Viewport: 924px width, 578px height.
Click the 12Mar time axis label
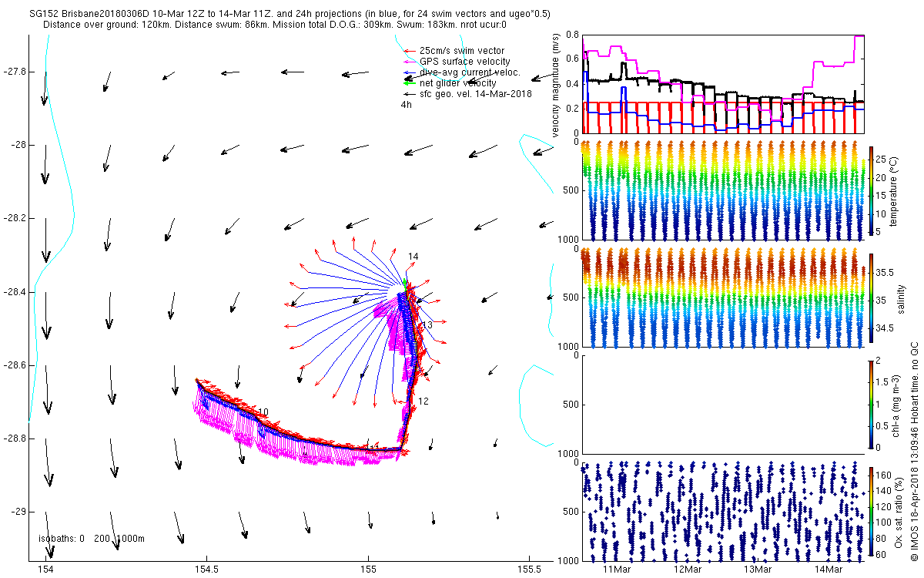pos(688,570)
